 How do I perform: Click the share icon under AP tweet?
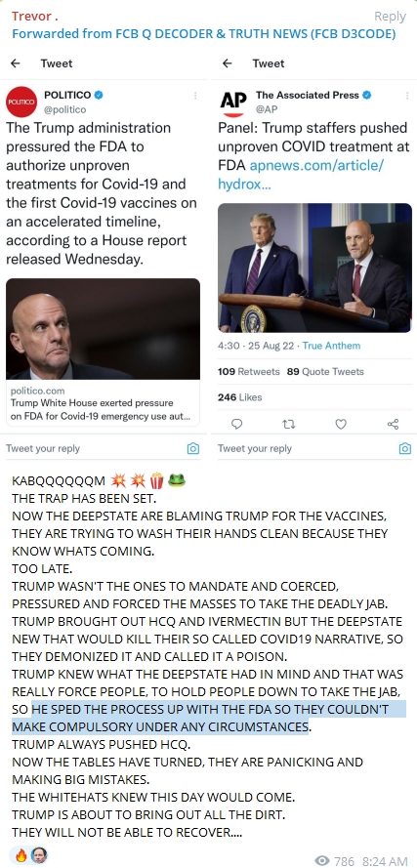click(x=394, y=424)
